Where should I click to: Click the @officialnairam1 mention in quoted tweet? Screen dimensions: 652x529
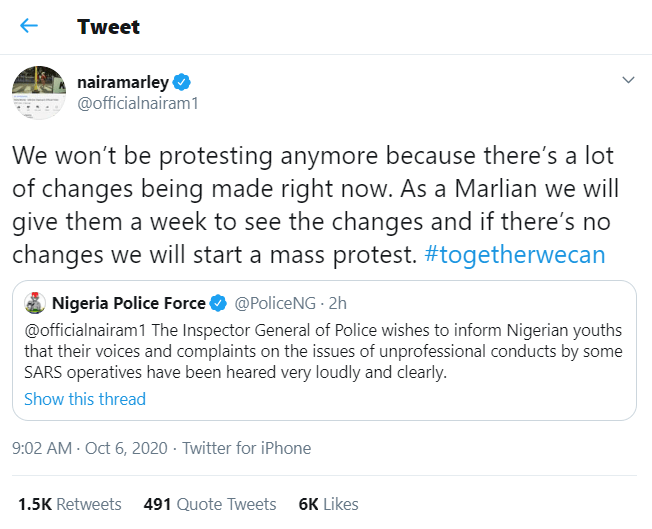click(87, 328)
